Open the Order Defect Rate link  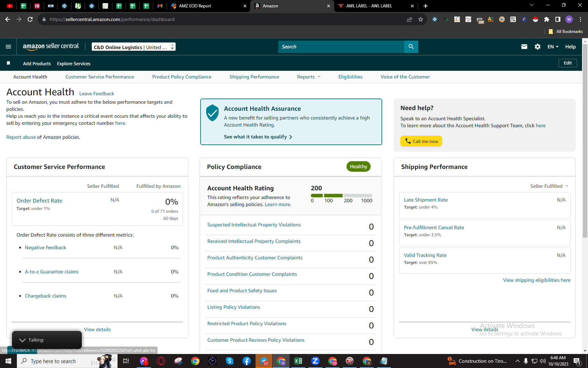[x=40, y=200]
